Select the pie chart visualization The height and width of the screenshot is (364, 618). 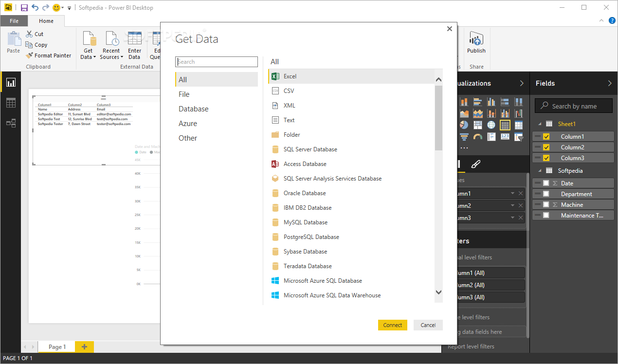pos(464,125)
